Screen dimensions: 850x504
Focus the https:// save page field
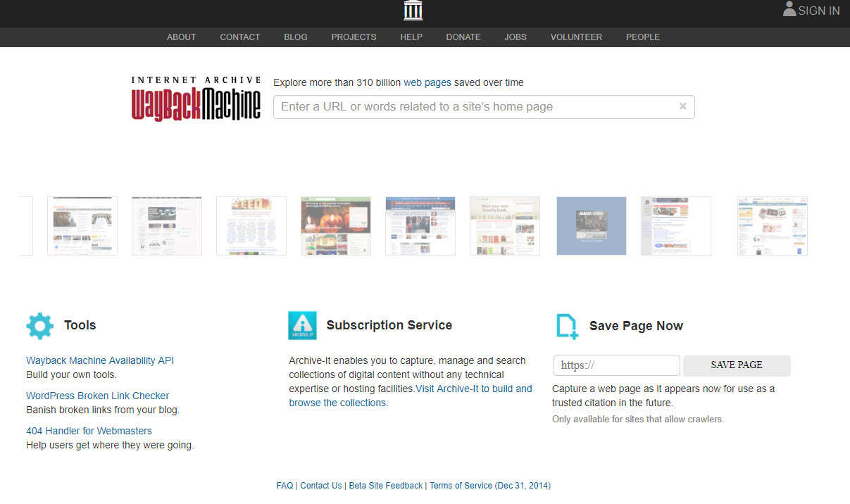[617, 365]
